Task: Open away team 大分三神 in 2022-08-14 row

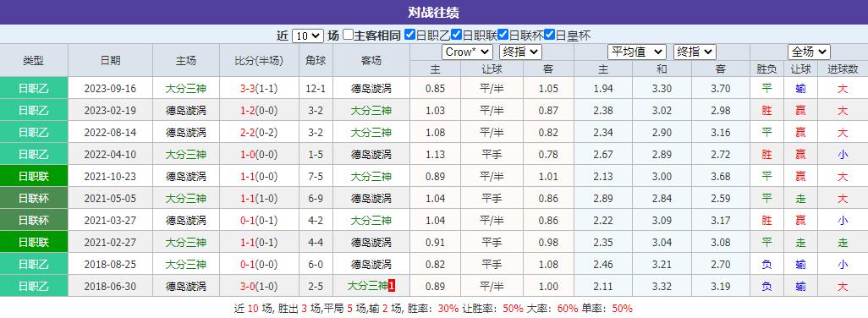Action: click(x=371, y=133)
